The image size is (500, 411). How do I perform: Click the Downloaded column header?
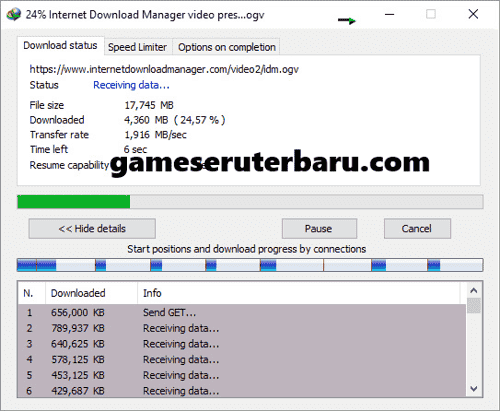point(91,293)
